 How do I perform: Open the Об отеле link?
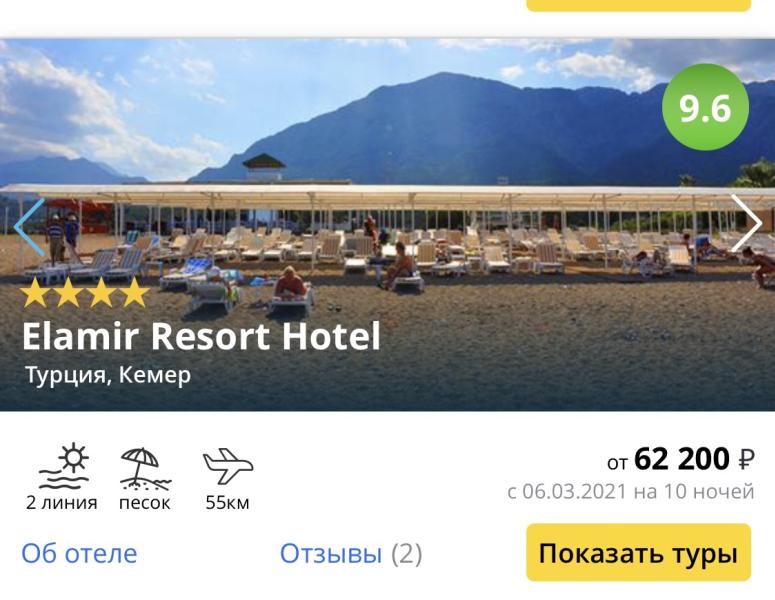click(x=79, y=553)
